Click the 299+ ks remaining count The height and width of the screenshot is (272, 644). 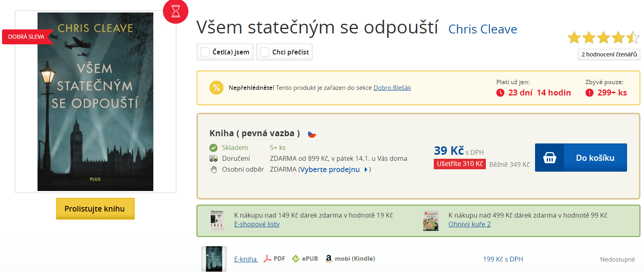612,93
